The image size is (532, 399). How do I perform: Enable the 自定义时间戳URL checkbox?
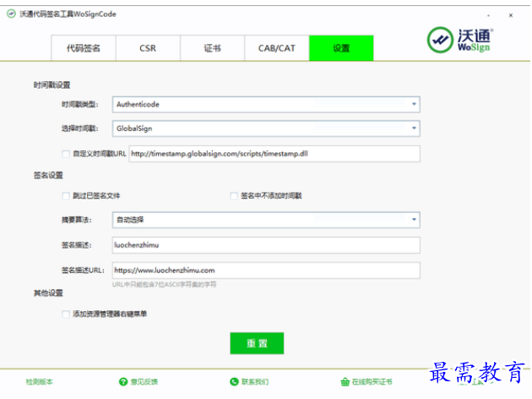point(66,154)
